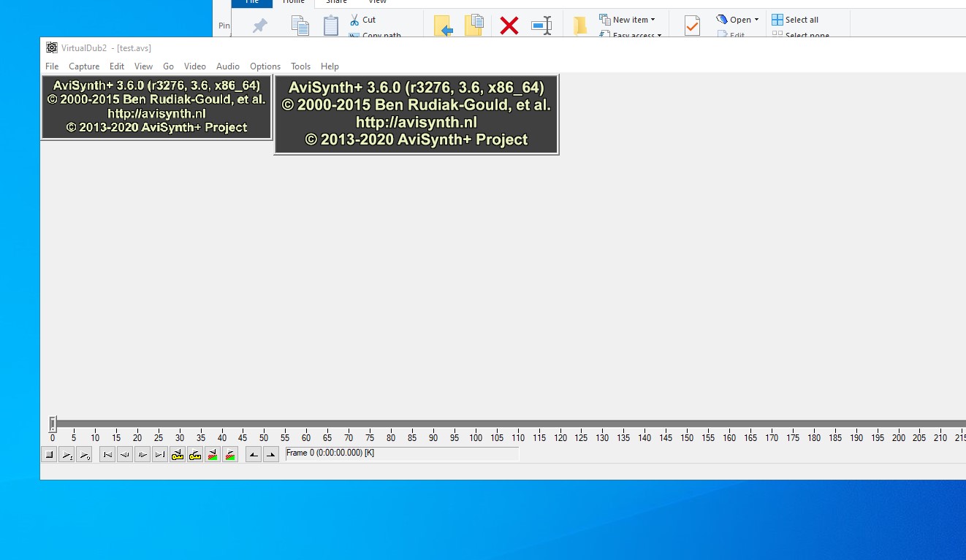
Task: Click the Paste icon in Explorer ribbon
Action: 331,26
